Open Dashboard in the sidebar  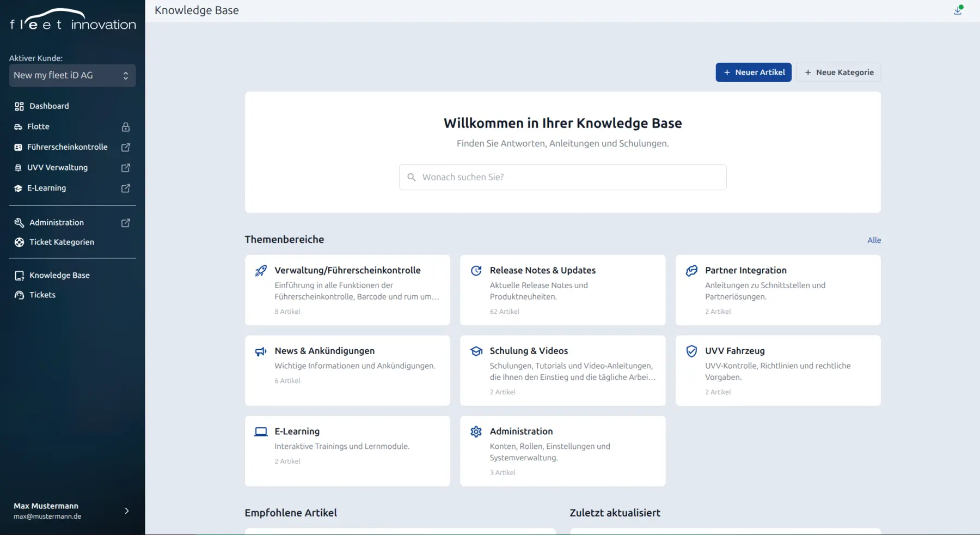pyautogui.click(x=49, y=106)
